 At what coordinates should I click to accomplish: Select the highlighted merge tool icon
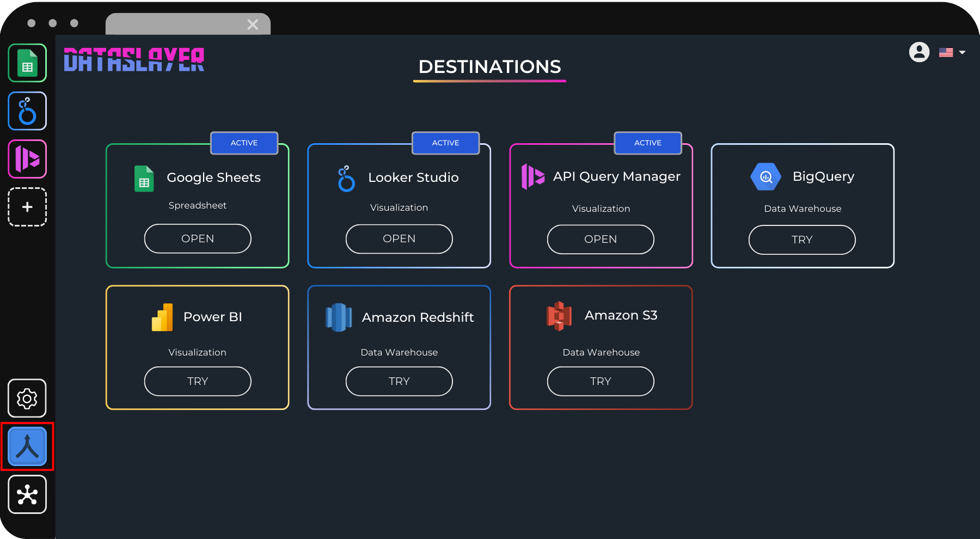(x=27, y=446)
